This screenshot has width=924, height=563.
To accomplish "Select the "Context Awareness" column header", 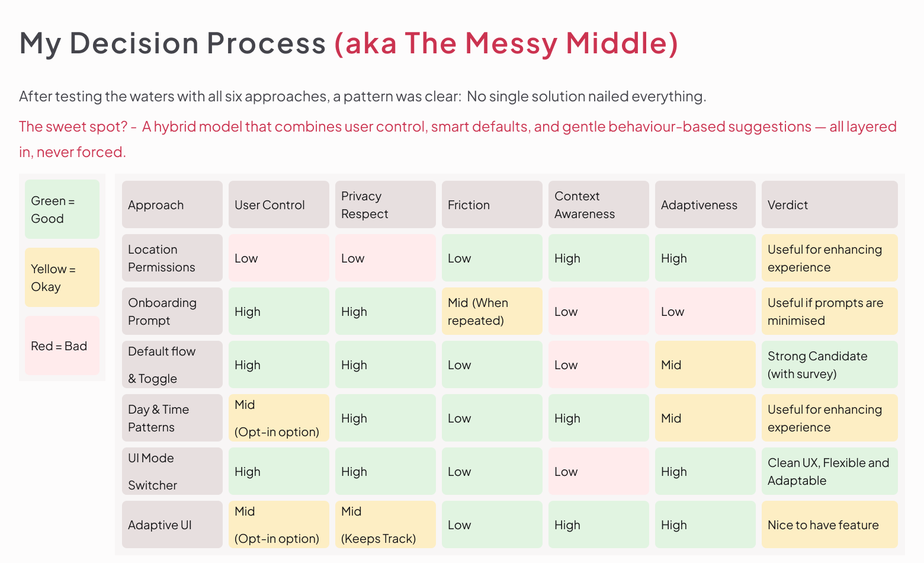I will [x=598, y=204].
